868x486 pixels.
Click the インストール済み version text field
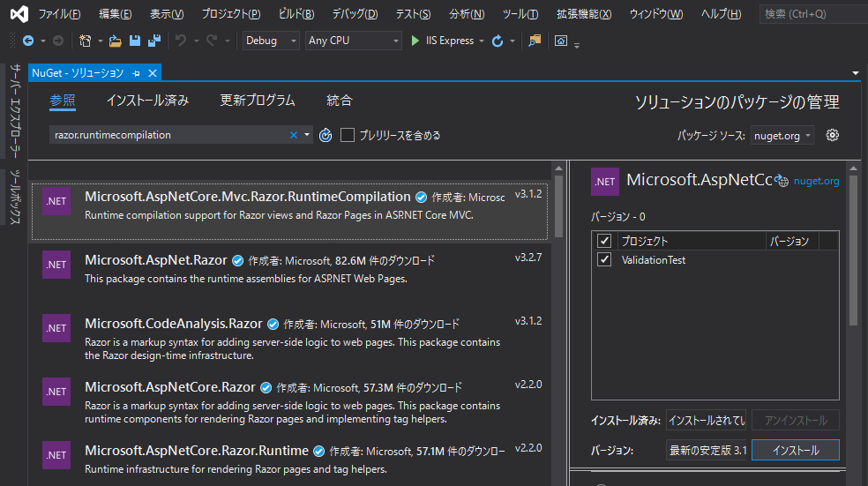pos(707,421)
